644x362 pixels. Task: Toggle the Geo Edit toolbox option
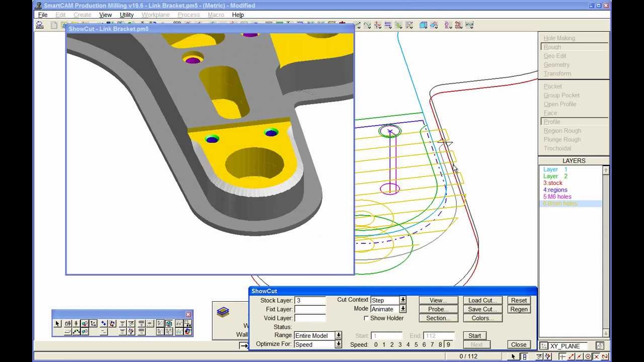(x=554, y=56)
